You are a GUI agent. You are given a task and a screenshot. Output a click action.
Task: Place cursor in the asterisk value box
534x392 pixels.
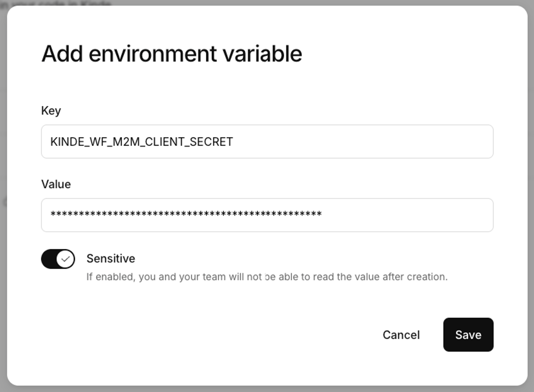[267, 215]
